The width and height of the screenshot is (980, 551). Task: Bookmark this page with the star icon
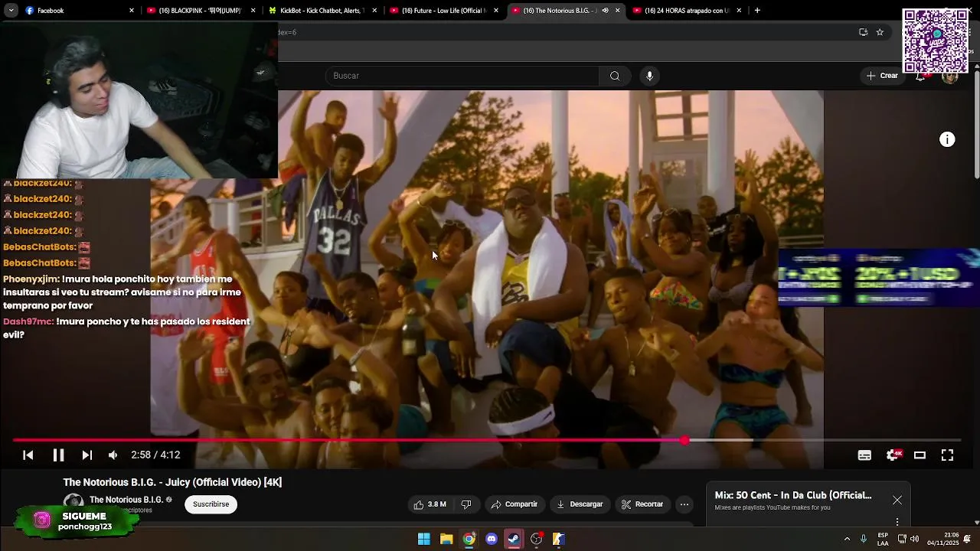coord(880,32)
